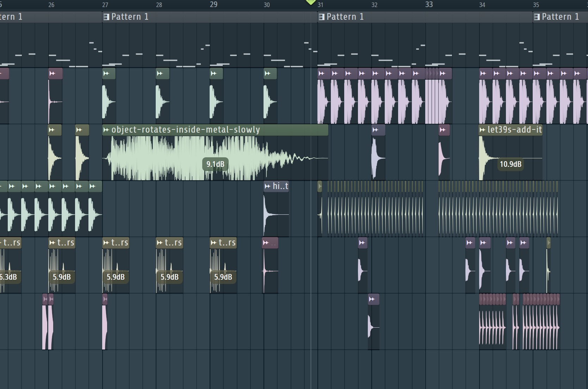
Task: Click the green playhead marker on the timeline
Action: [310, 2]
